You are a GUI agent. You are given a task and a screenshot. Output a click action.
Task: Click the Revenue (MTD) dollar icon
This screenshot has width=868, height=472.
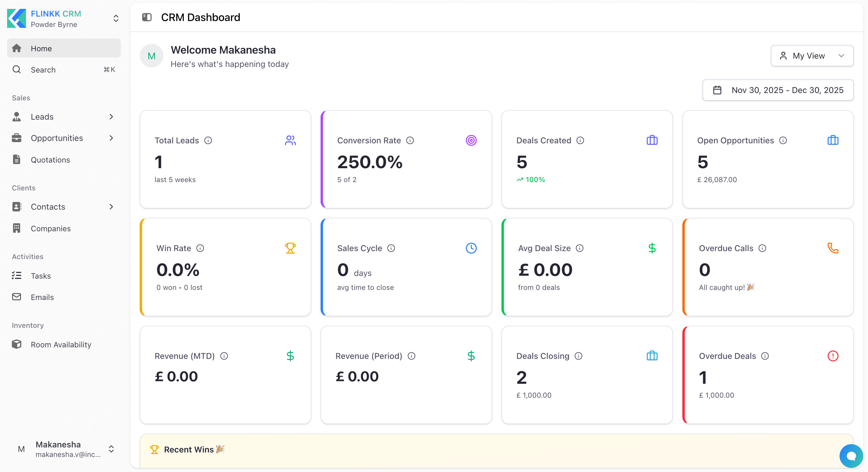[x=290, y=356]
